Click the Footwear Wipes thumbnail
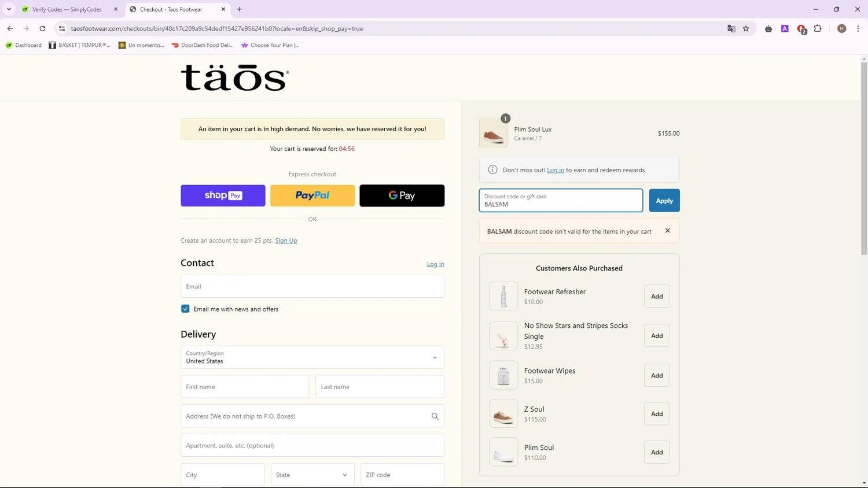This screenshot has height=488, width=868. point(503,375)
